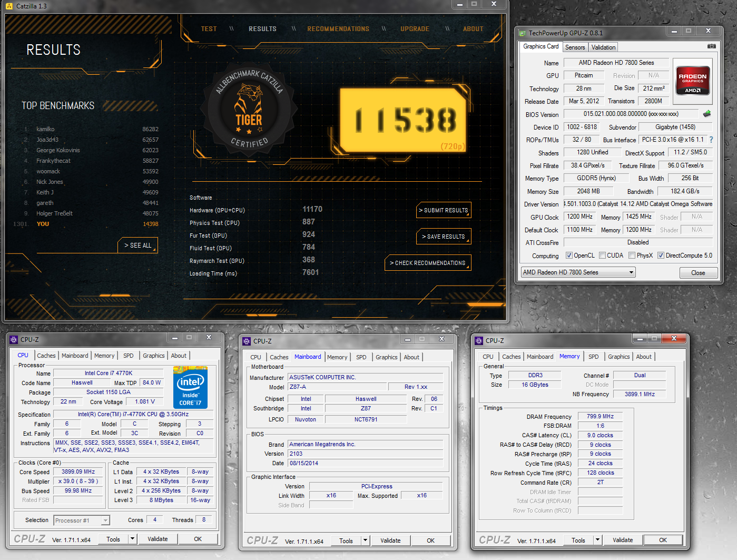Switch to the Sensors tab in GPU-Z
This screenshot has width=737, height=560.
pyautogui.click(x=575, y=47)
